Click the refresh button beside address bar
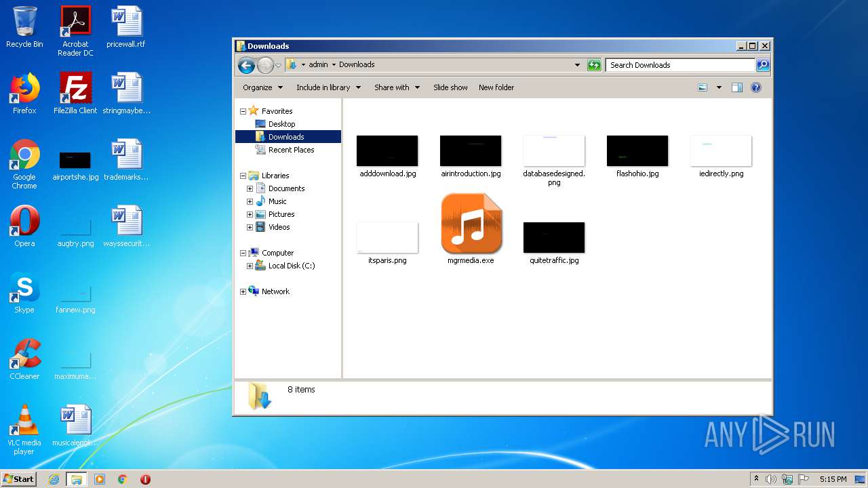This screenshot has height=488, width=868. tap(594, 65)
